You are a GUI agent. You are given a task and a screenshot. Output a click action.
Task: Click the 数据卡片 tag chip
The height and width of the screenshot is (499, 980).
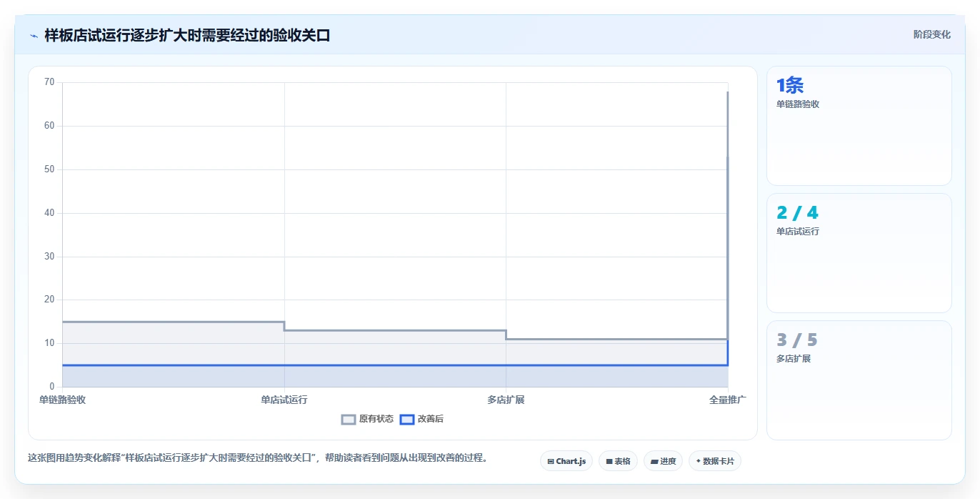714,461
